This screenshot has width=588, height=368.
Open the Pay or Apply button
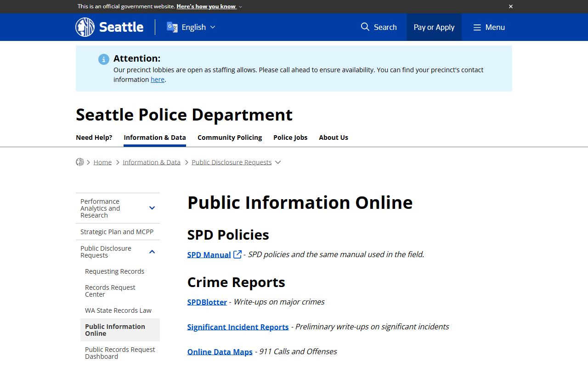[x=434, y=27]
